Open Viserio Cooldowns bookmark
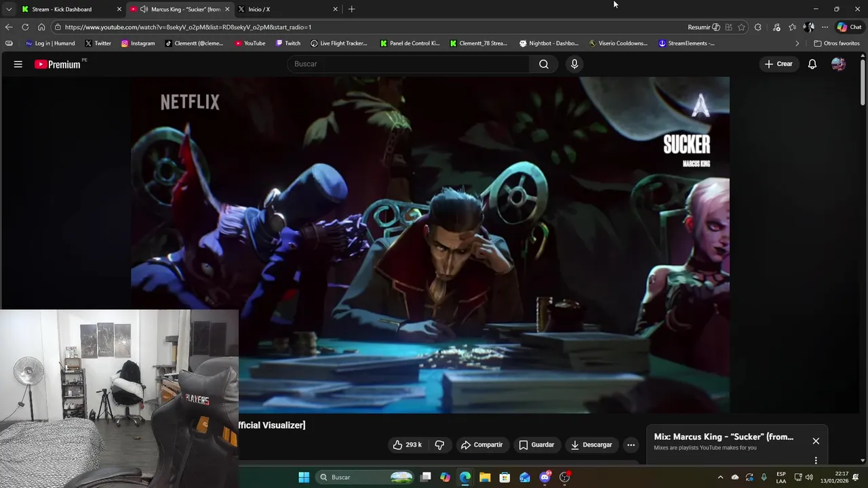868x488 pixels. click(618, 43)
